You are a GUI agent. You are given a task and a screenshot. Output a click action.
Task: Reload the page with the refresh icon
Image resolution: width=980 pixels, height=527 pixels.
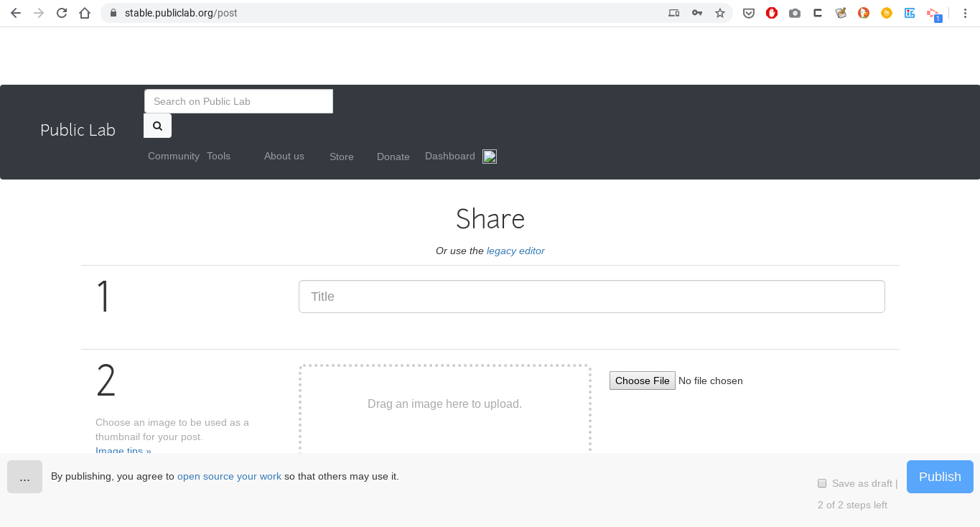tap(61, 12)
